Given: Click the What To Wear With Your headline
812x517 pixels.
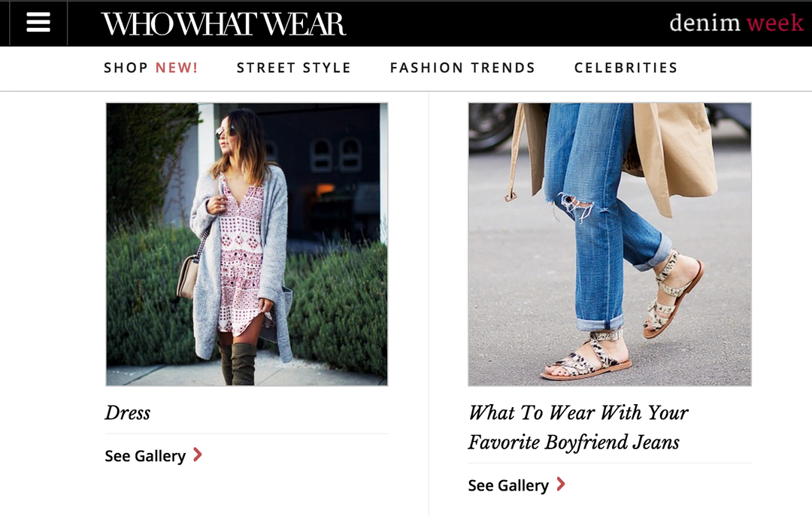Looking at the screenshot, I should (x=578, y=412).
